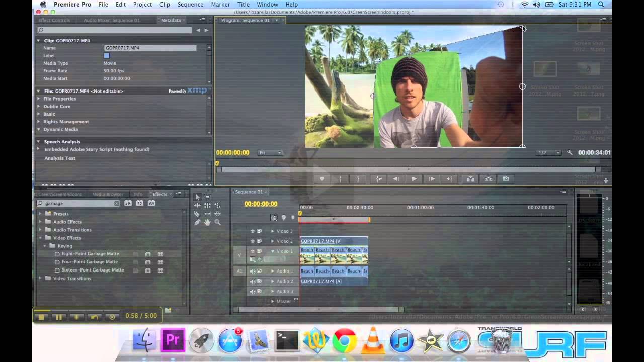
Task: Mute the Audio 3 track output
Action: [x=253, y=291]
